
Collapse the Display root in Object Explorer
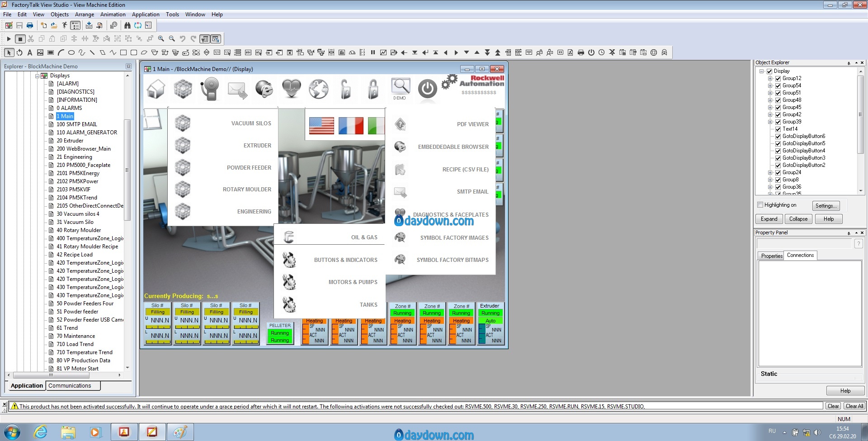tap(762, 71)
